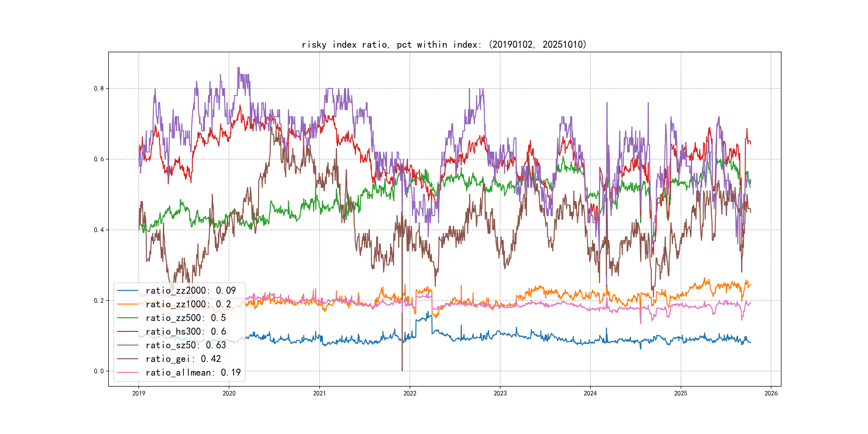This screenshot has width=868, height=434.
Task: Click the ratio_hs300 red legend line
Action: [x=127, y=332]
